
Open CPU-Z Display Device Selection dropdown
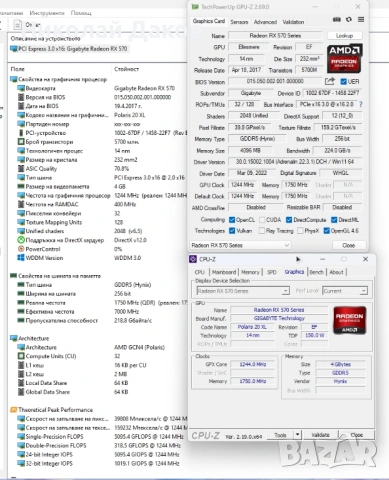[x=243, y=291]
